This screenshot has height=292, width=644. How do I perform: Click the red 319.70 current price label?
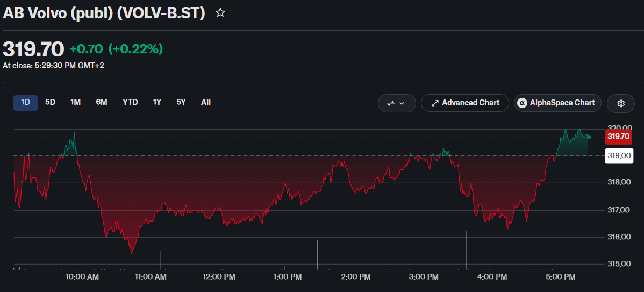click(619, 137)
